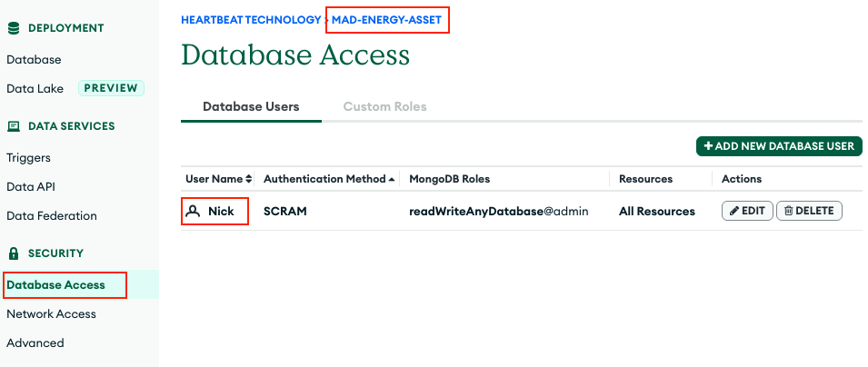
Task: Switch to the Custom Roles tab
Action: tap(384, 106)
